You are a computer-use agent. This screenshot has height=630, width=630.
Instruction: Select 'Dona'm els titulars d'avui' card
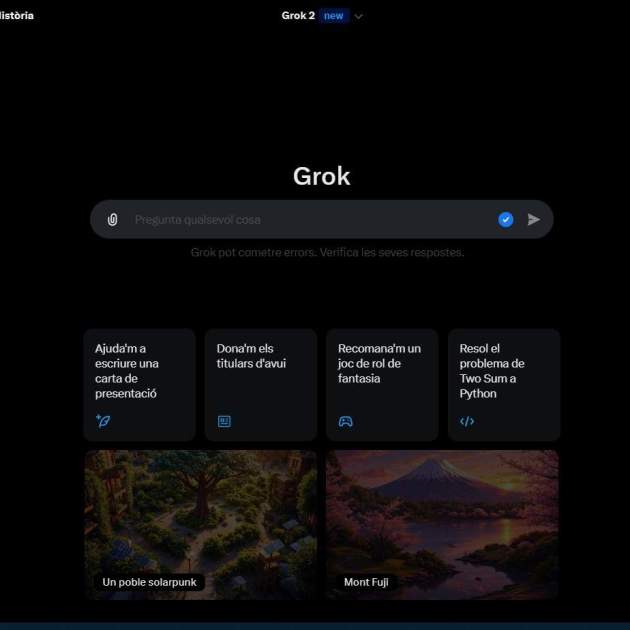click(261, 385)
